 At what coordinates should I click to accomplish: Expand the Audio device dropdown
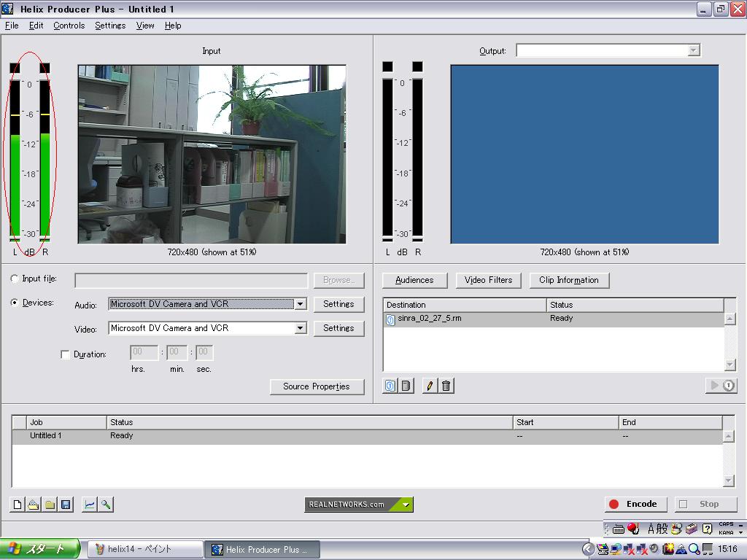pyautogui.click(x=300, y=304)
